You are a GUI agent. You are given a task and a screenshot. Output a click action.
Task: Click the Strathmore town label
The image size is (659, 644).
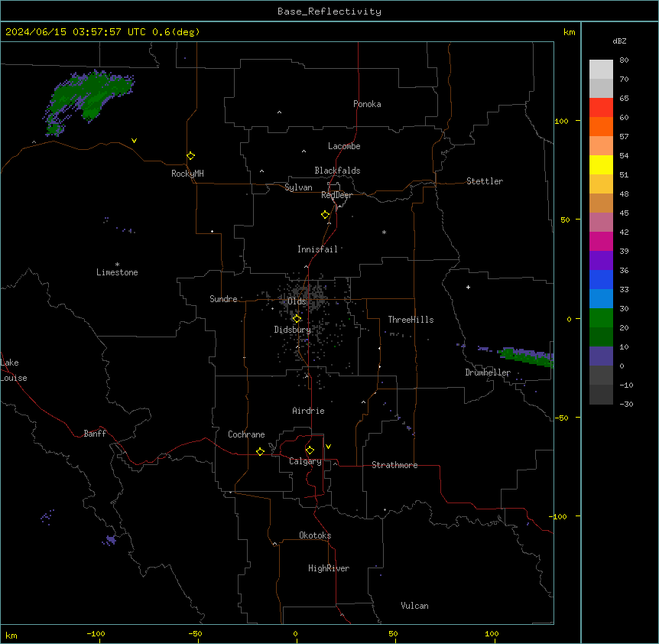coord(394,465)
